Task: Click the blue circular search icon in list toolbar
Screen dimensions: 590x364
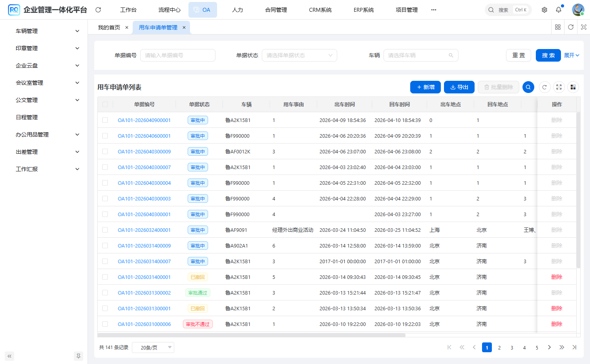Action: [528, 87]
